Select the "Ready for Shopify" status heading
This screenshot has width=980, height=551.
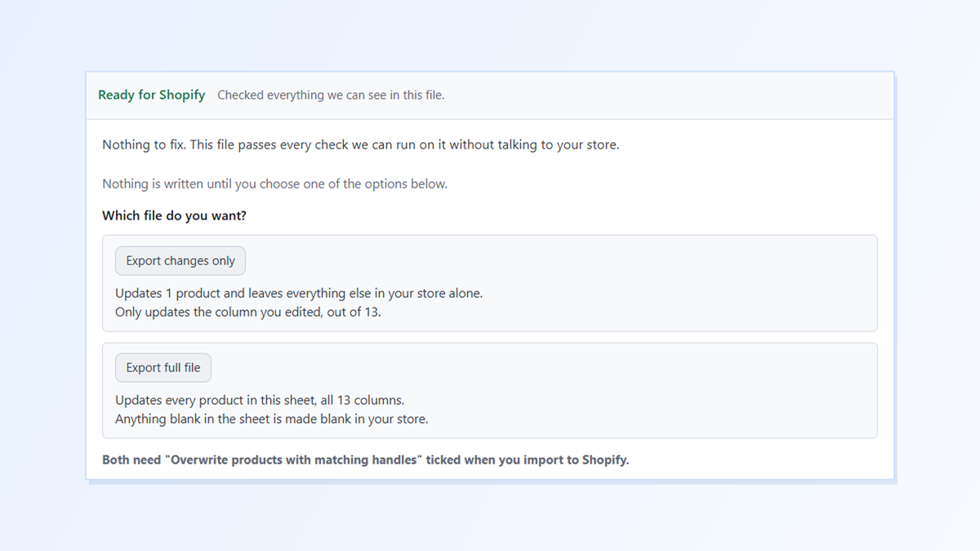151,95
